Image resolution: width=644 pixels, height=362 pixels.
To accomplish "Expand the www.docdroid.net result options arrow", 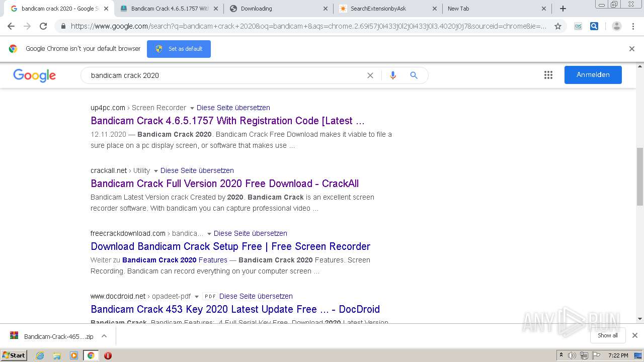I will coord(196,297).
